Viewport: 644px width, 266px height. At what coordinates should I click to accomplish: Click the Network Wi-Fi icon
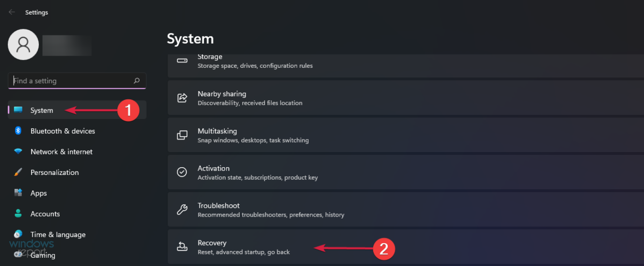pyautogui.click(x=18, y=152)
